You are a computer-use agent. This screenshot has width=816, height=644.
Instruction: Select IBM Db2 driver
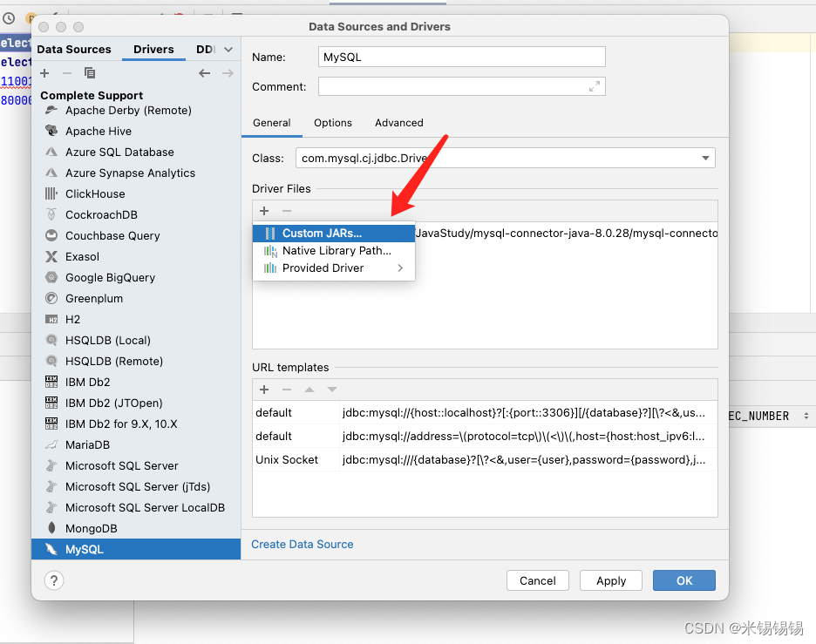136,382
